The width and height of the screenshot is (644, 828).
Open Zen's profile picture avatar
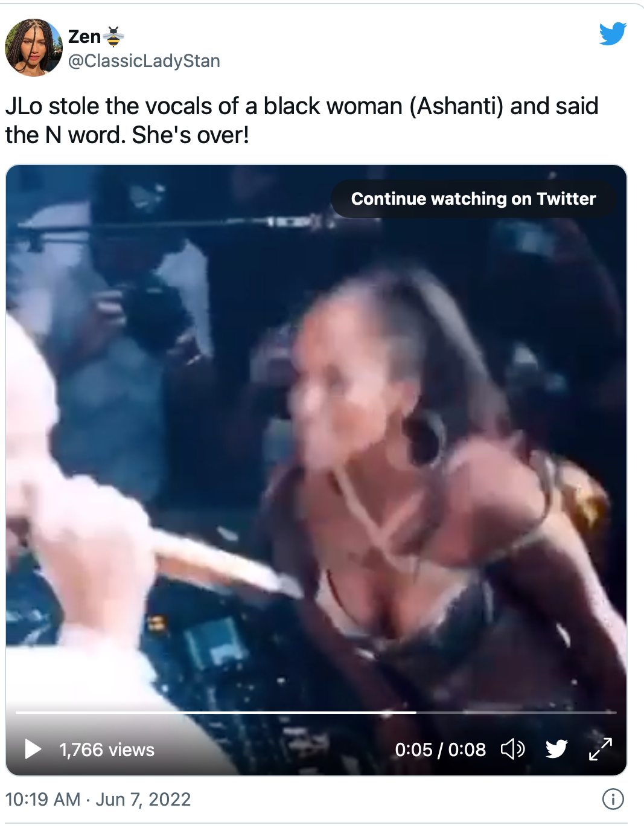pos(34,48)
